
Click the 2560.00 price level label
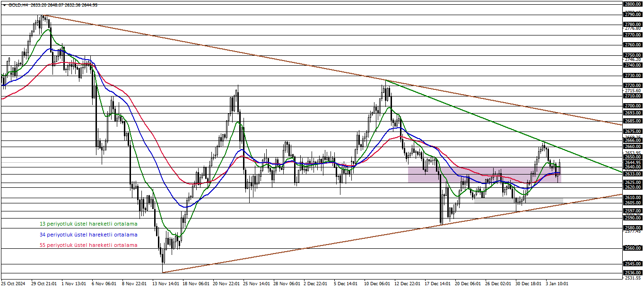[x=633, y=248]
